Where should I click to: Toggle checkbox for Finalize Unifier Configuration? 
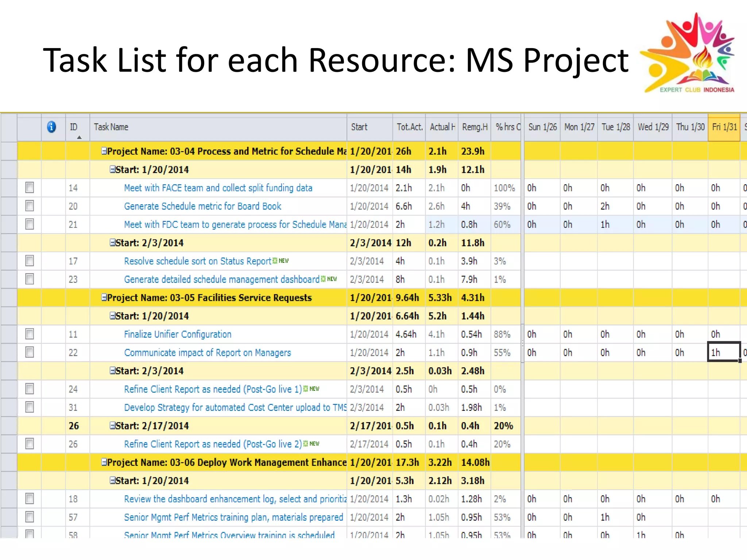30,334
